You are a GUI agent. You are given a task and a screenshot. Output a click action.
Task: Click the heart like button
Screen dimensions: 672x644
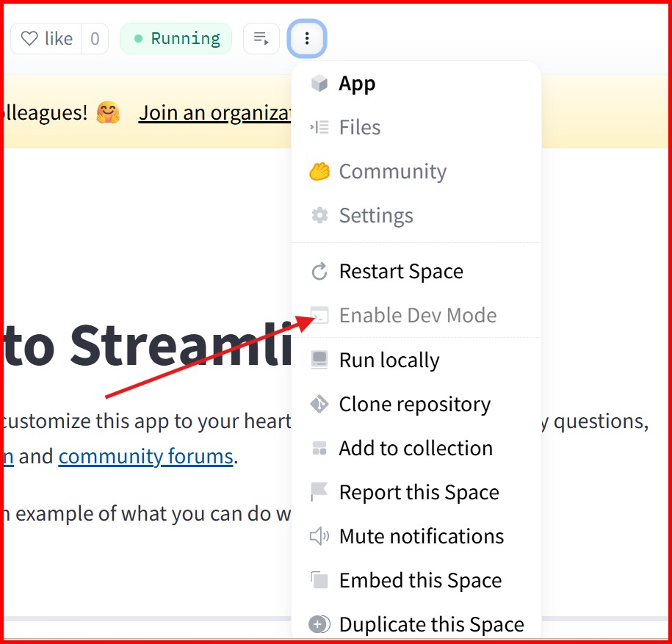46,39
